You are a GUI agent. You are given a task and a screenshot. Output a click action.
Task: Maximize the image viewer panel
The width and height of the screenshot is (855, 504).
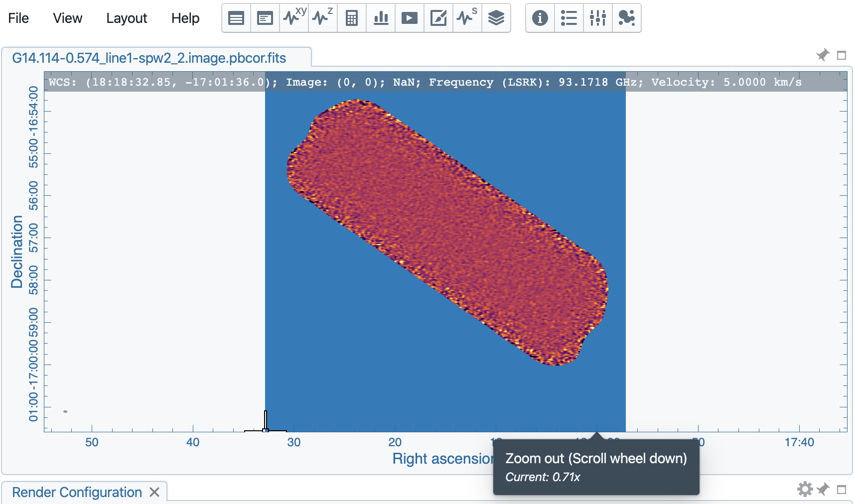842,55
